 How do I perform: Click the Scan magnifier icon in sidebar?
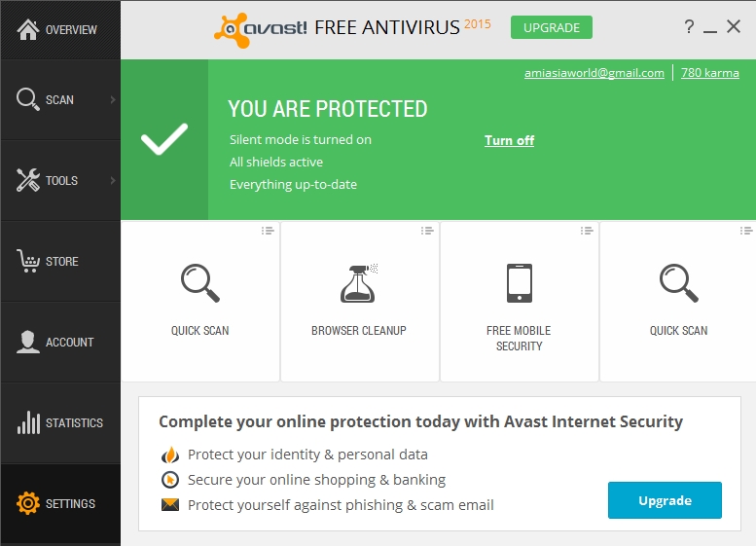click(x=28, y=99)
